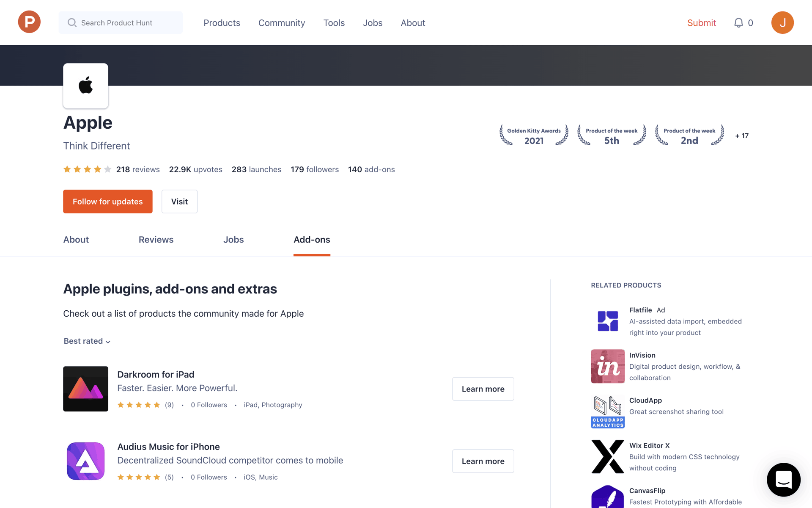The height and width of the screenshot is (508, 812).
Task: Click Learn more for Audius Music
Action: (x=483, y=461)
